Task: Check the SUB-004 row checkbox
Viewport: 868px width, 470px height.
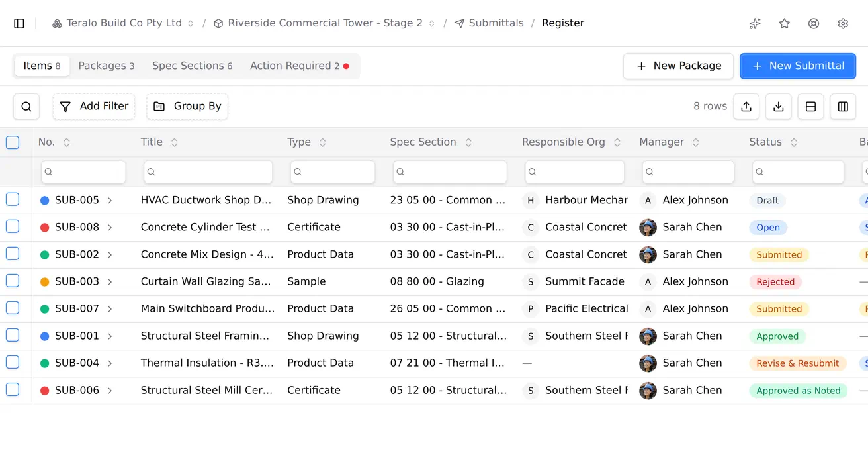Action: pos(13,362)
